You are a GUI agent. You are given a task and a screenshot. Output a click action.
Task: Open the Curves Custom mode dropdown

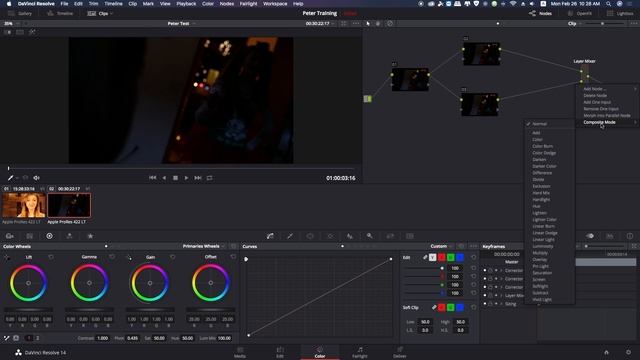tap(441, 246)
